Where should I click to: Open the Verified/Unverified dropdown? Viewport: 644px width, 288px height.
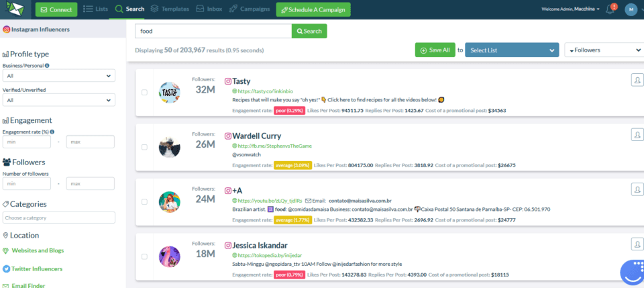59,100
